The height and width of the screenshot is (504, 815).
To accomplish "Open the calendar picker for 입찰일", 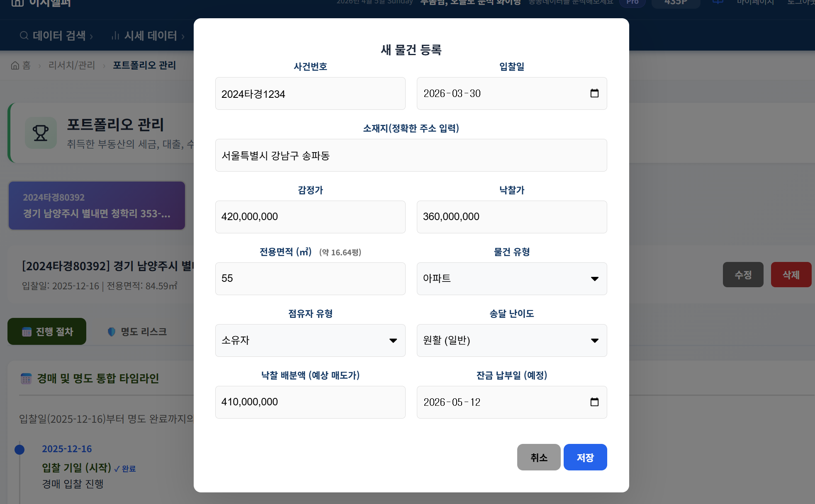I will pyautogui.click(x=594, y=93).
